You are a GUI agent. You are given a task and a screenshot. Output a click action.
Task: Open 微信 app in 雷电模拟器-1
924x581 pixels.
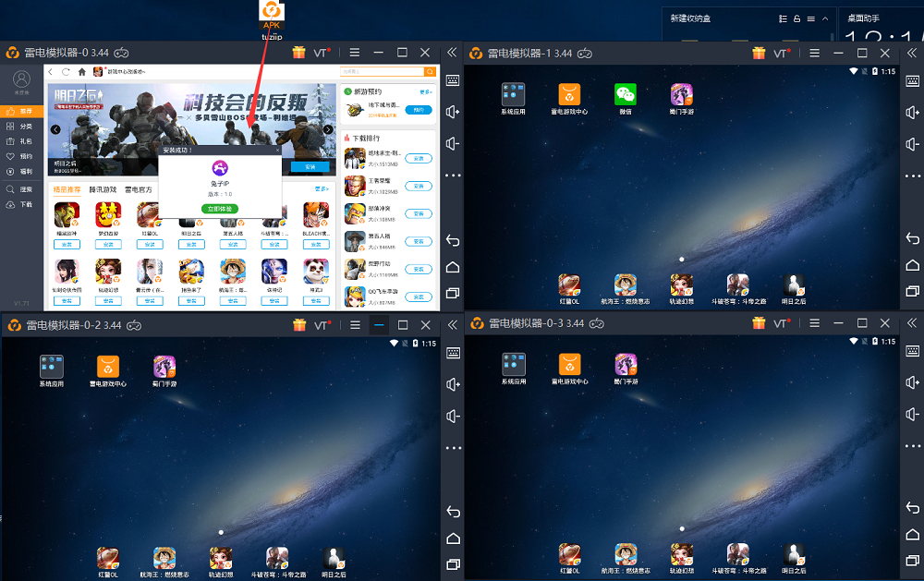click(626, 99)
